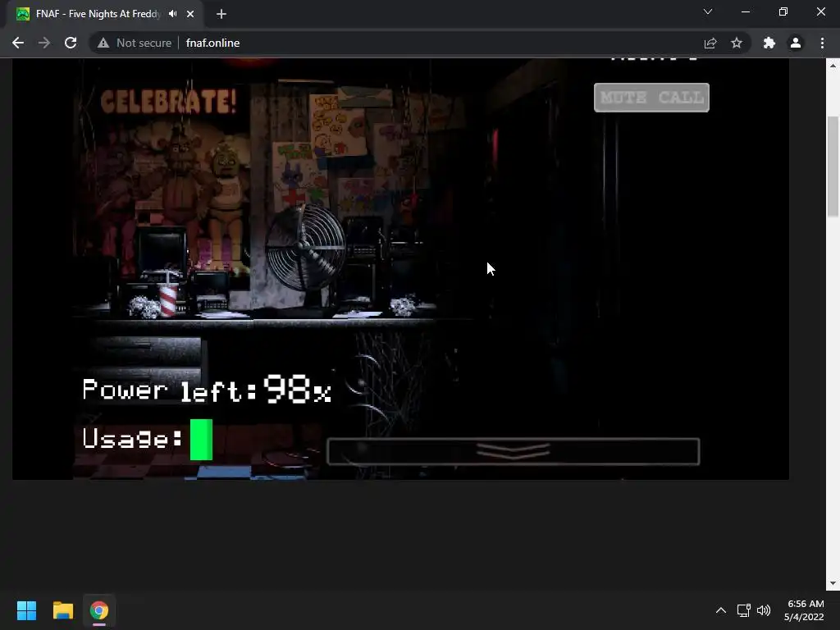Click the scrollbar down arrow
This screenshot has height=630, width=840.
pyautogui.click(x=833, y=583)
